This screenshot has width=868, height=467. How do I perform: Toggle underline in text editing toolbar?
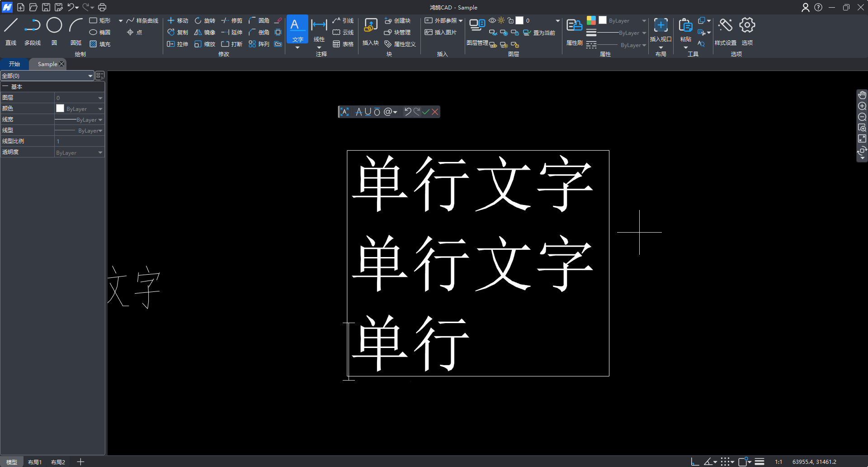point(368,112)
